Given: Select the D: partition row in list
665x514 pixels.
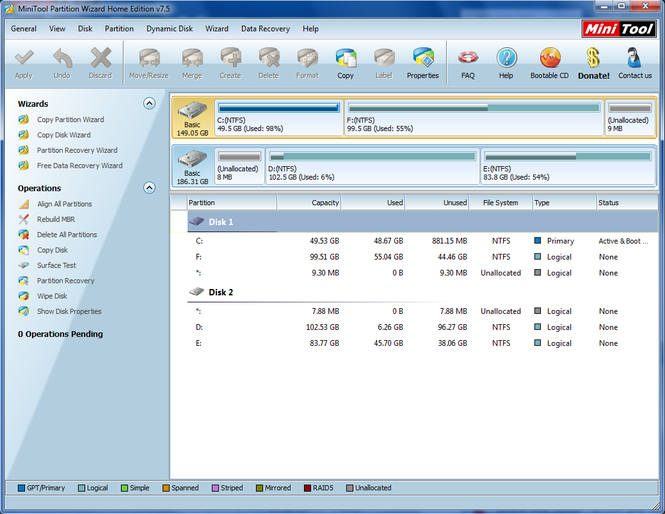Looking at the screenshot, I should (423, 327).
